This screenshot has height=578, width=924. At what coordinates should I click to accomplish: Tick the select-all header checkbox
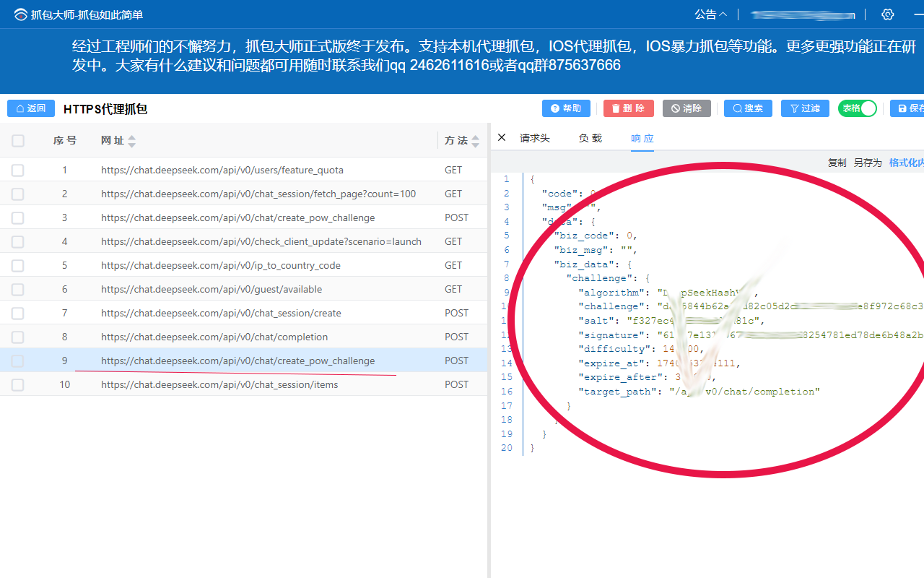coord(18,141)
